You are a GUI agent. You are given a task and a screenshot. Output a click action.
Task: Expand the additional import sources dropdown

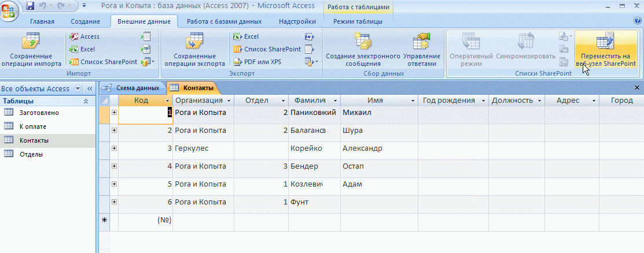click(x=148, y=62)
